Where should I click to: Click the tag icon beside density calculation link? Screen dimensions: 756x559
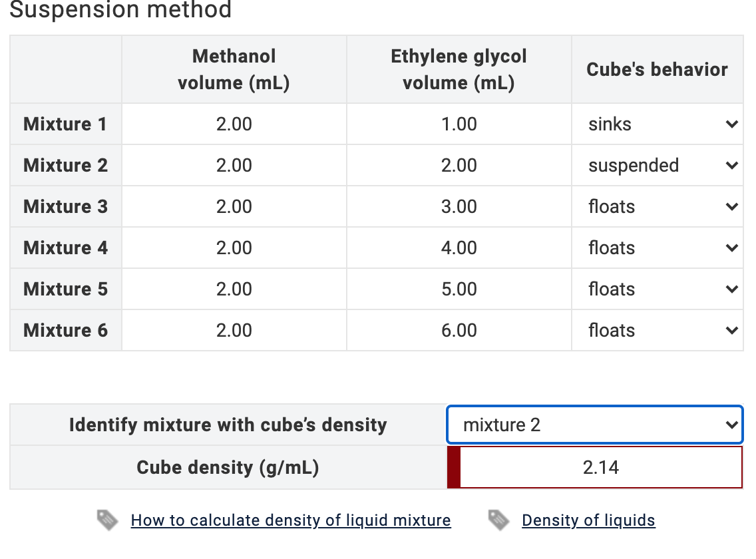pyautogui.click(x=106, y=520)
